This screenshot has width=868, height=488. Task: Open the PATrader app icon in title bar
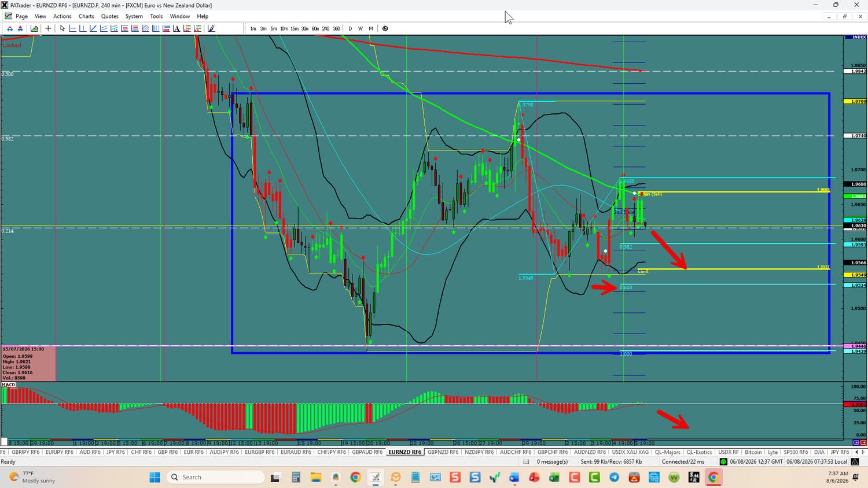click(5, 5)
